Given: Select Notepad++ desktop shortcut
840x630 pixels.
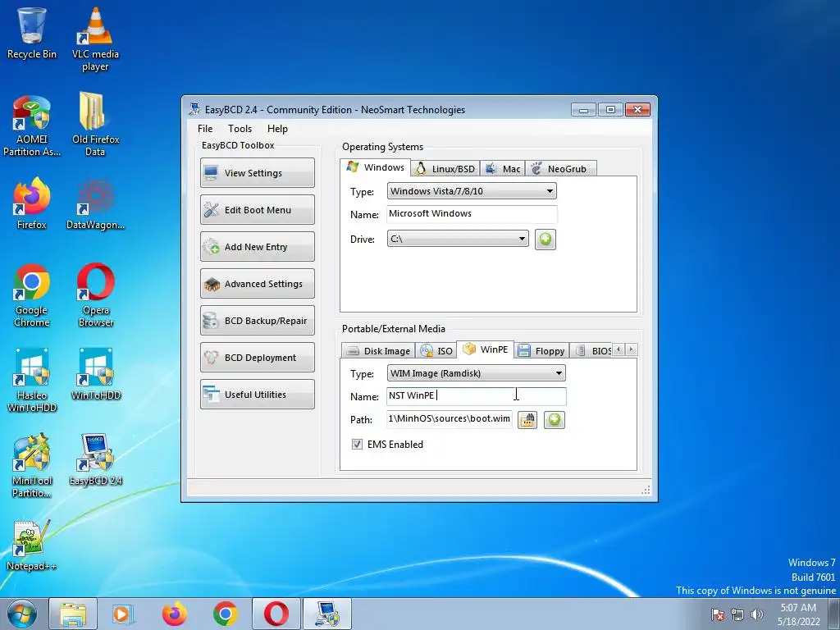Looking at the screenshot, I should [x=32, y=545].
